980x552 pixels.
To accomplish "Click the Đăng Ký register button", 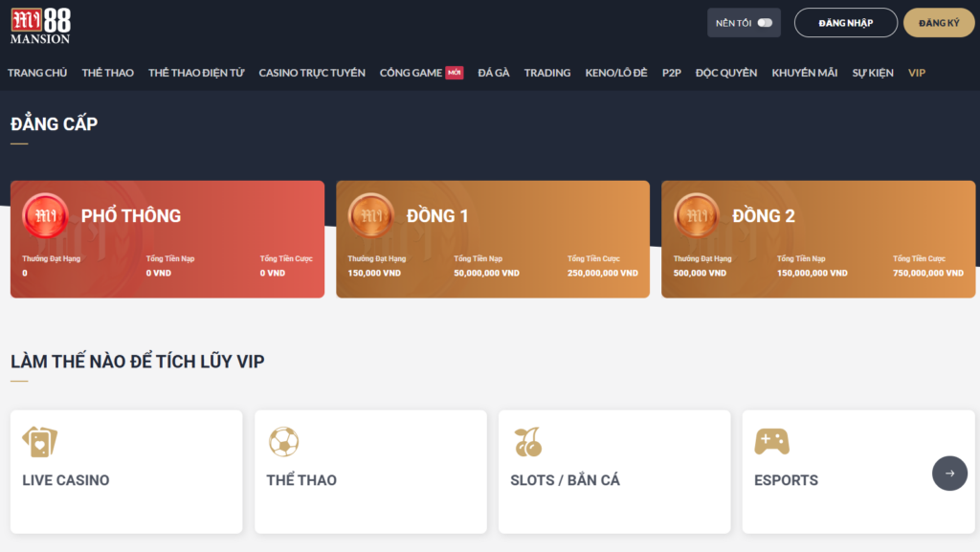I will (938, 23).
